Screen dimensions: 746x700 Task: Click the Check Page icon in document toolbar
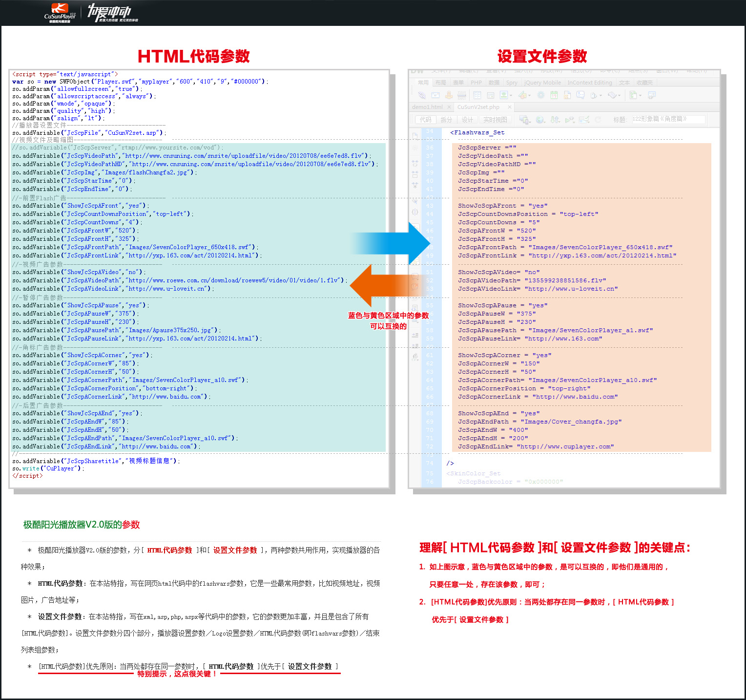584,120
